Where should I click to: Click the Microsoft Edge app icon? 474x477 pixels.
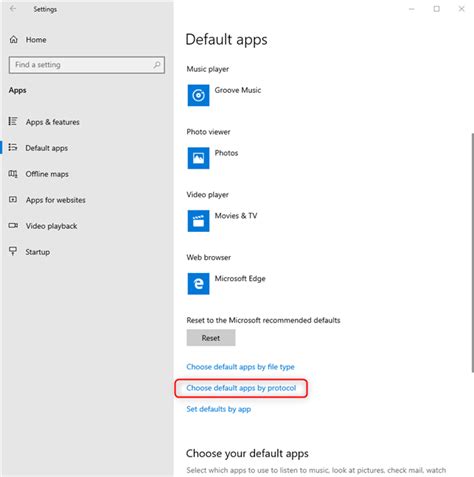click(198, 284)
